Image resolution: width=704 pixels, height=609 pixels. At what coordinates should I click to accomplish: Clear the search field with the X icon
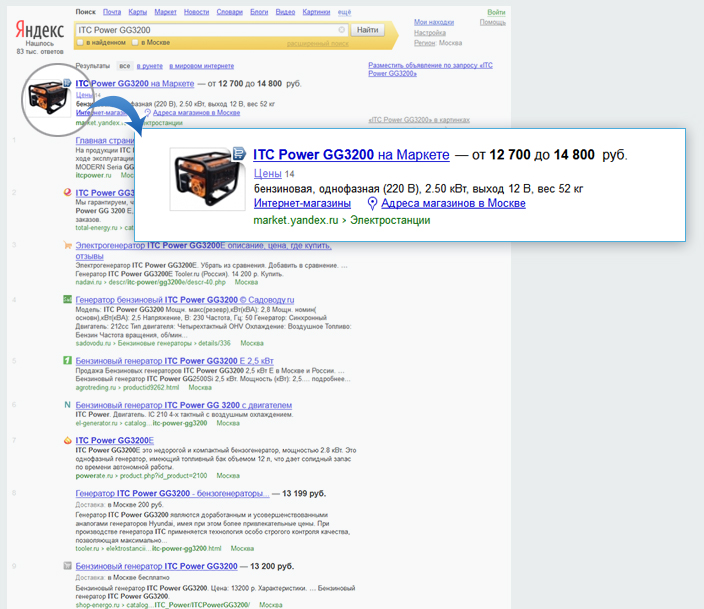click(342, 30)
